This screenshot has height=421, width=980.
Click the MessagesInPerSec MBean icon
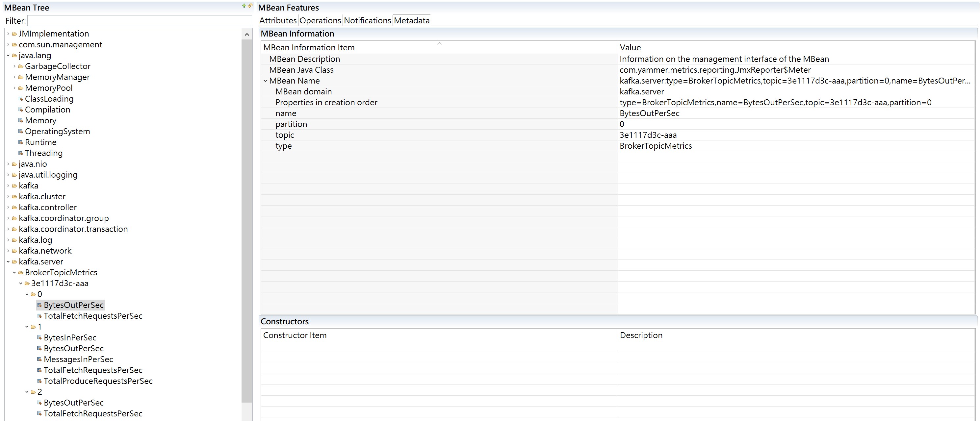[39, 359]
